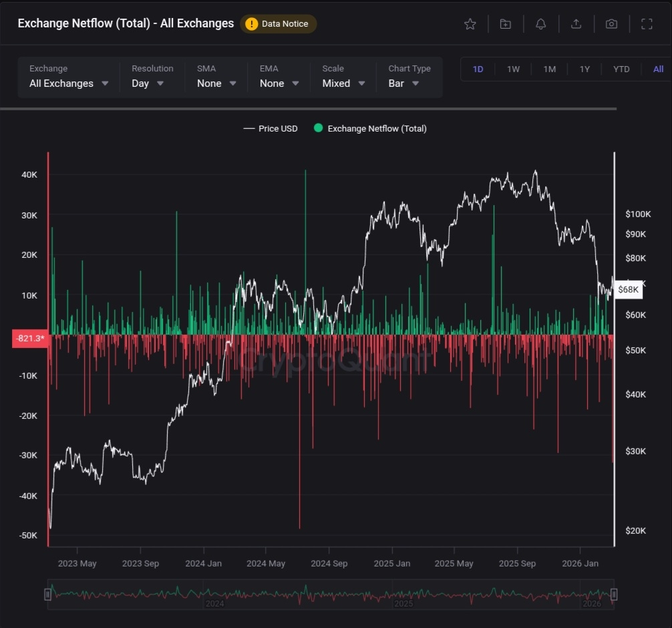Image resolution: width=672 pixels, height=628 pixels.
Task: Click the add-to-folder icon
Action: tap(506, 24)
